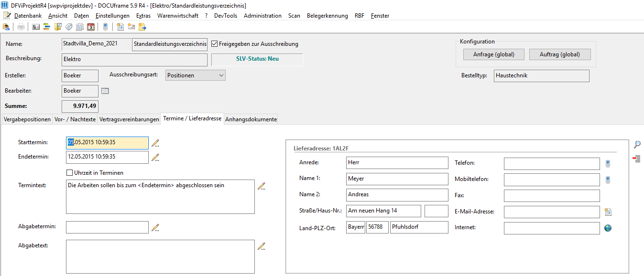This screenshot has height=276, width=644.
Task: Open the folder with checkmark toolbar icon
Action: coord(58,27)
